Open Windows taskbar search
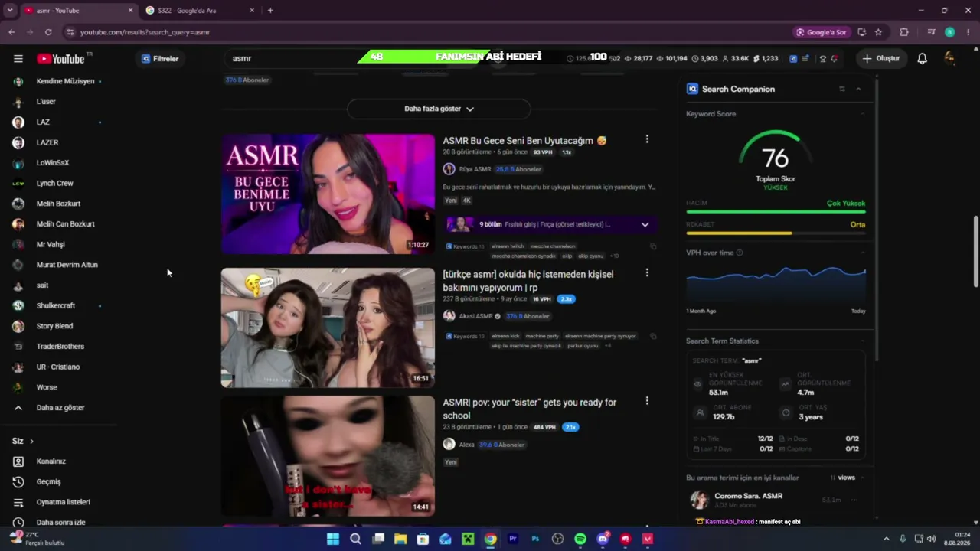This screenshot has height=551, width=980. pos(355,539)
